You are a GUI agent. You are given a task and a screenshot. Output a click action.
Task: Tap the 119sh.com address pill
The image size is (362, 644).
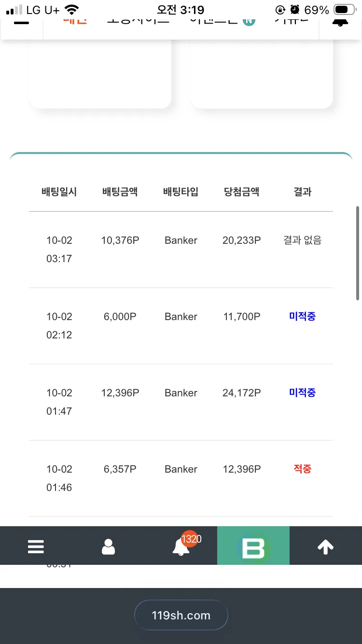181,615
